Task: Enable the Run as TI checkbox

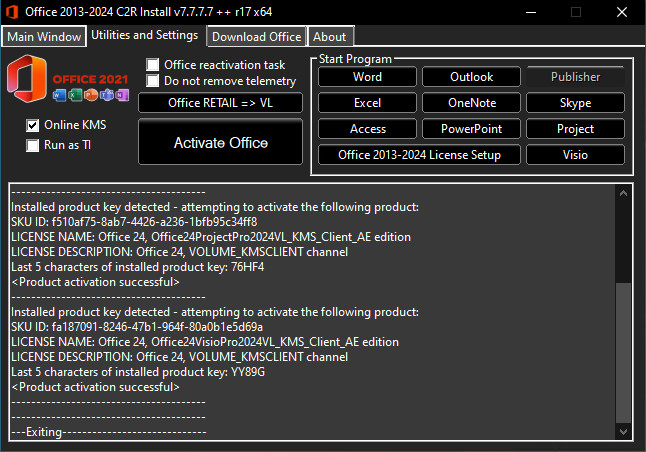Action: [x=33, y=145]
